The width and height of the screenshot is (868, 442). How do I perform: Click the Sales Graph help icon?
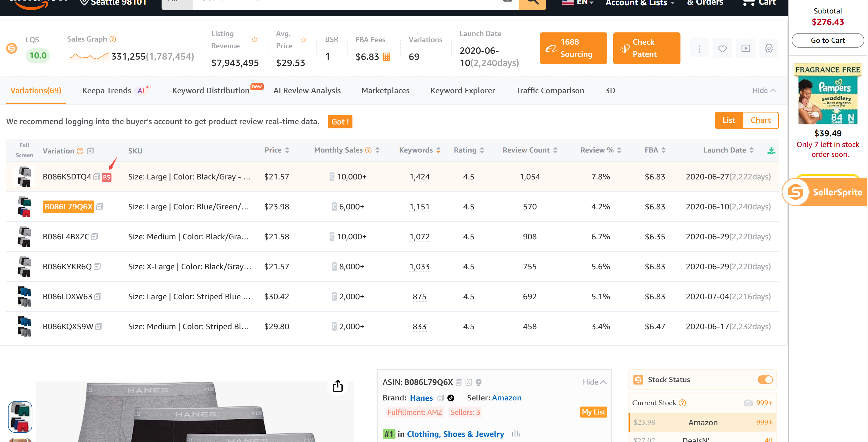113,39
